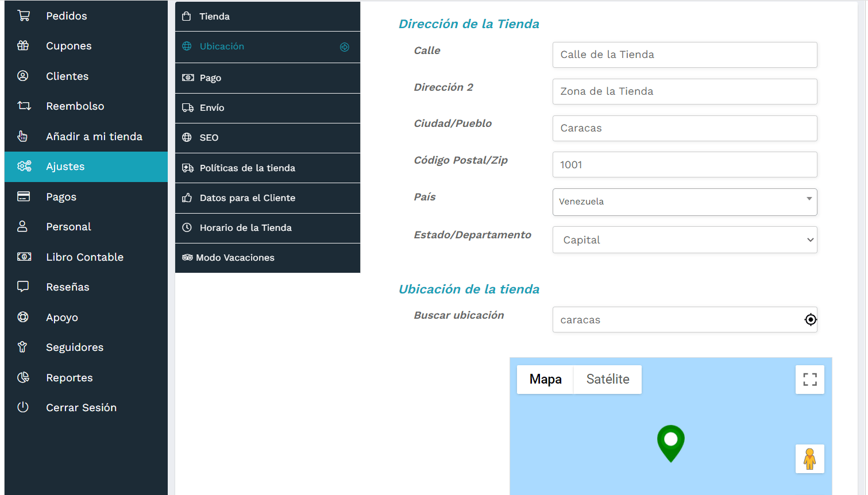Expand the Estado/Departamento dropdown

point(684,239)
